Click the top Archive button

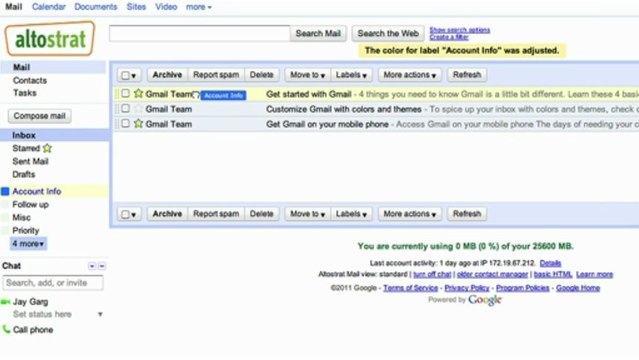167,75
